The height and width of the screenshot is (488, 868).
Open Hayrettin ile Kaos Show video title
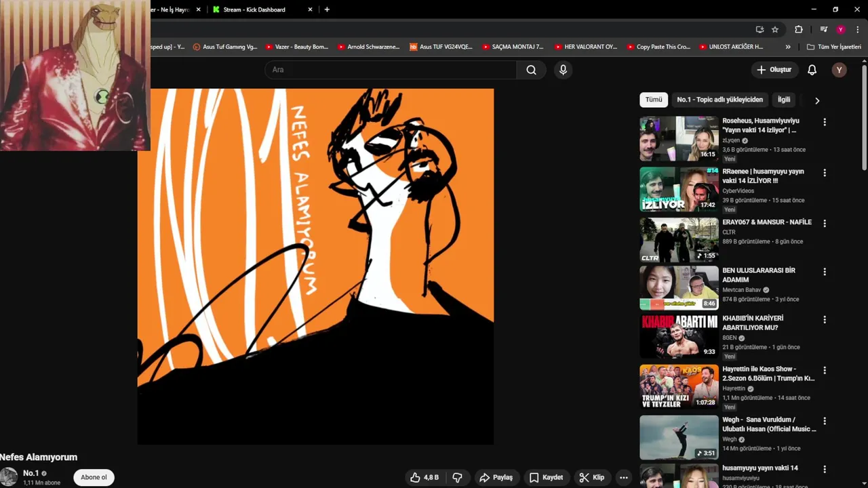coord(768,373)
